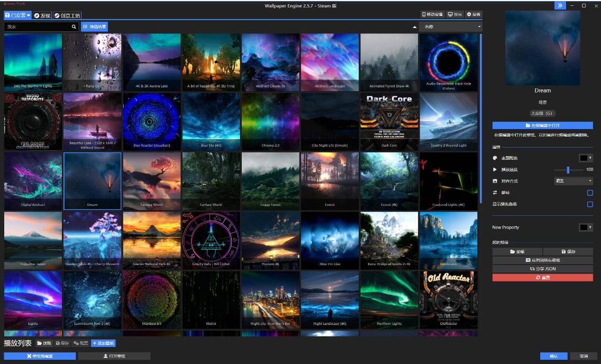This screenshot has height=364, width=601.
Task: Select the Abstract Landscape wallpaper thumbnail
Action: pos(330,62)
